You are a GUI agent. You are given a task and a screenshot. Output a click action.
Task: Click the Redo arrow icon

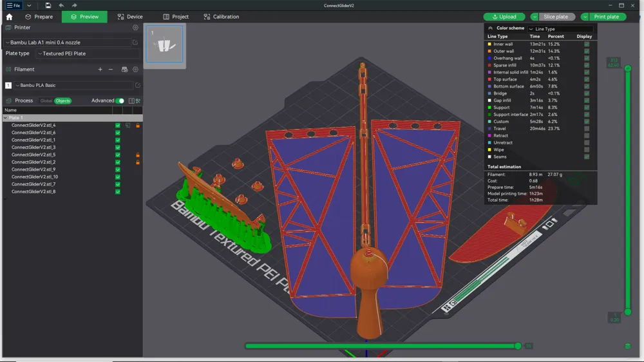click(74, 5)
